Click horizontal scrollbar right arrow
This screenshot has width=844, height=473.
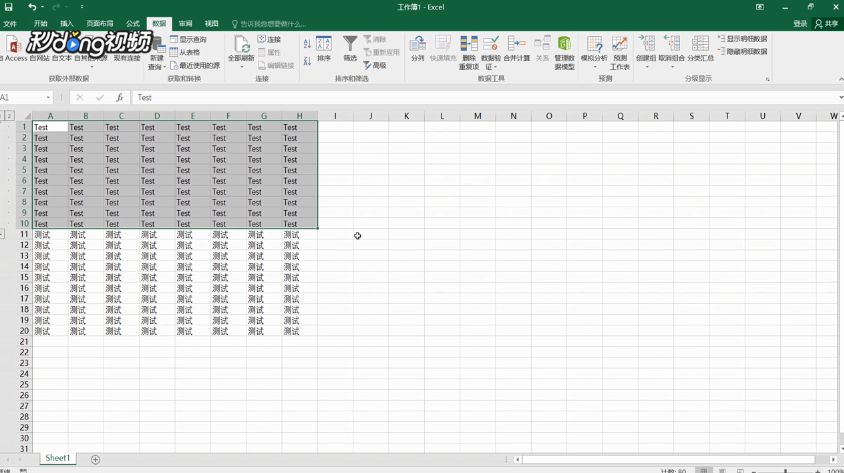[833, 460]
